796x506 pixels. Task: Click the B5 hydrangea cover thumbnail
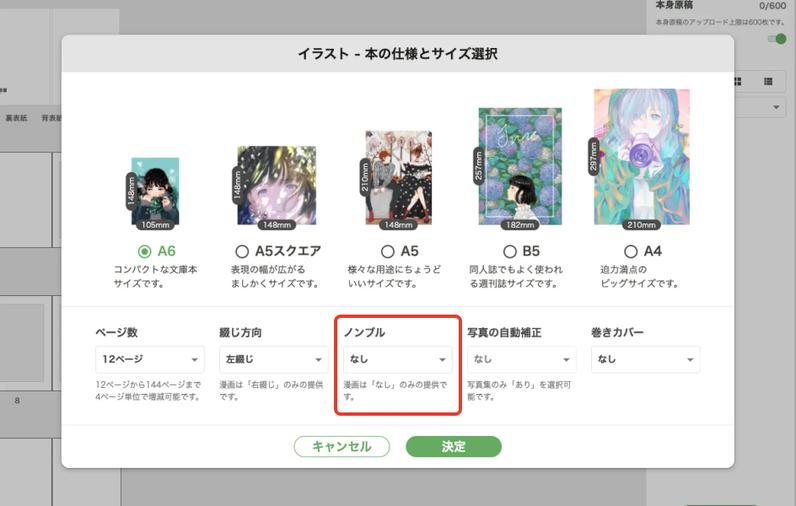tap(520, 166)
